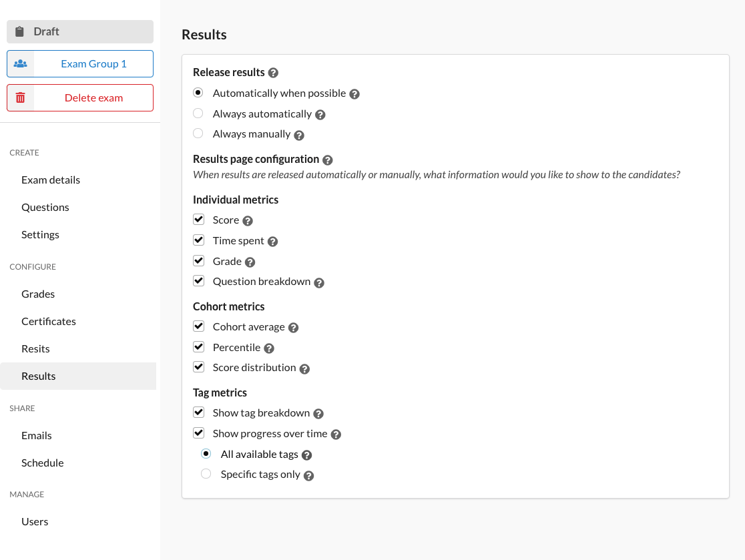
Task: Click help icon next to Always manually
Action: pyautogui.click(x=299, y=135)
